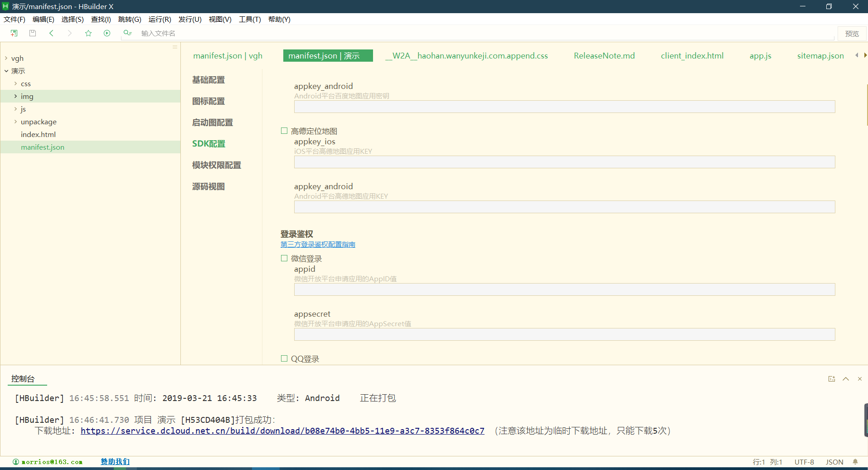Screen dimensions: 868x470
Task: Click the sidebar menu lines icon
Action: (175, 47)
